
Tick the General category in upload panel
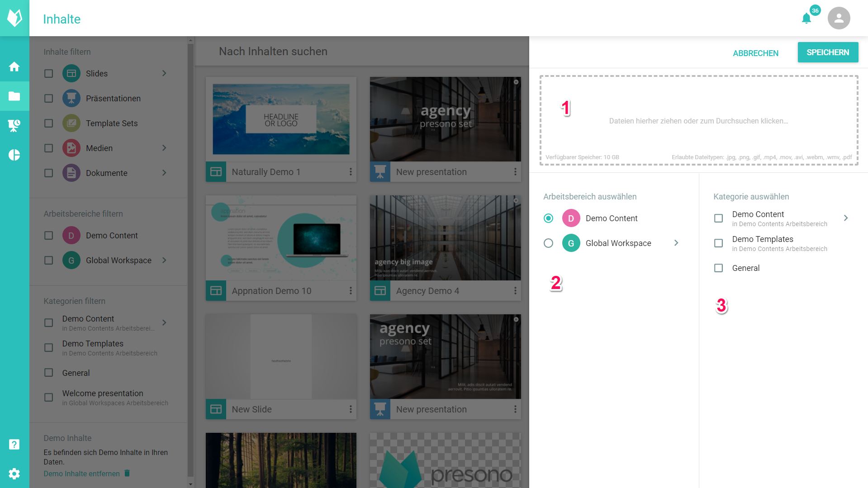point(718,268)
